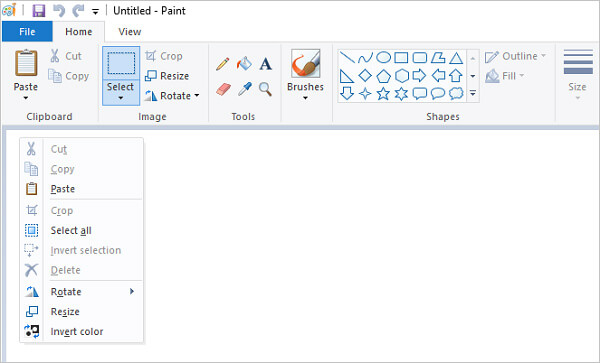The width and height of the screenshot is (600, 363).
Task: Select the Pencil tool
Action: [222, 64]
